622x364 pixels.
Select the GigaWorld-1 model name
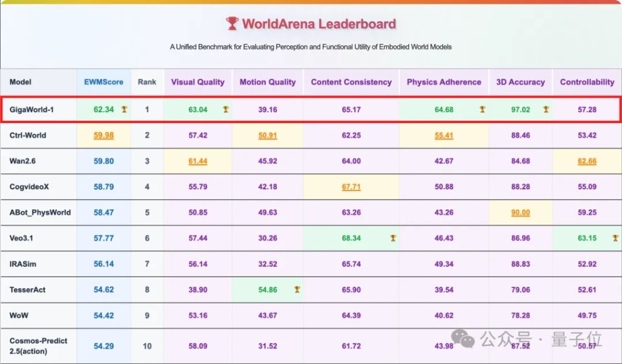(x=32, y=110)
